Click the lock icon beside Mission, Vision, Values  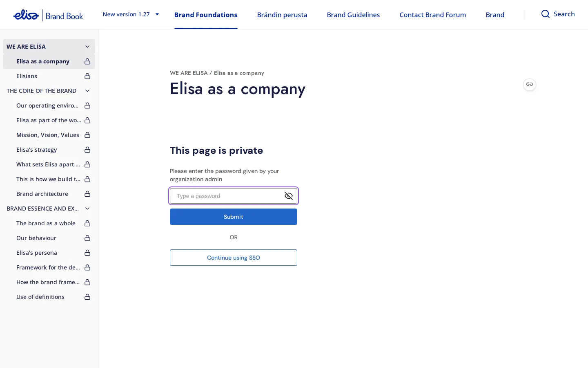point(87,135)
